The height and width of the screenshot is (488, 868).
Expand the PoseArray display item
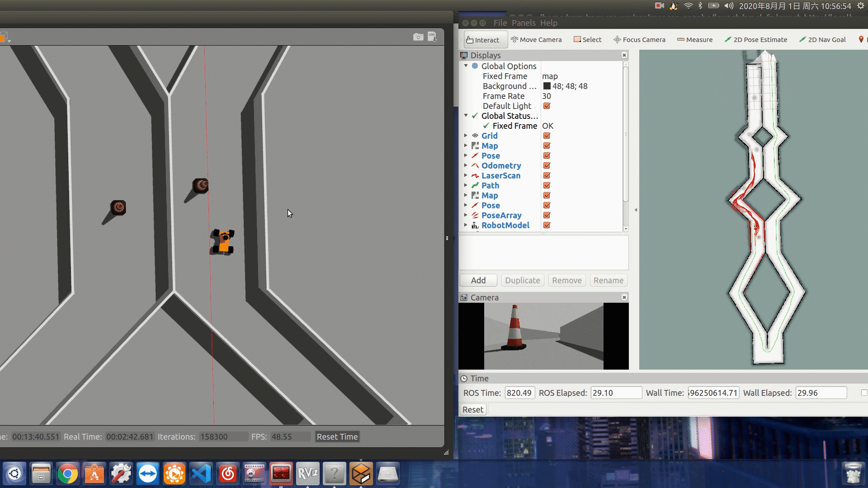466,216
